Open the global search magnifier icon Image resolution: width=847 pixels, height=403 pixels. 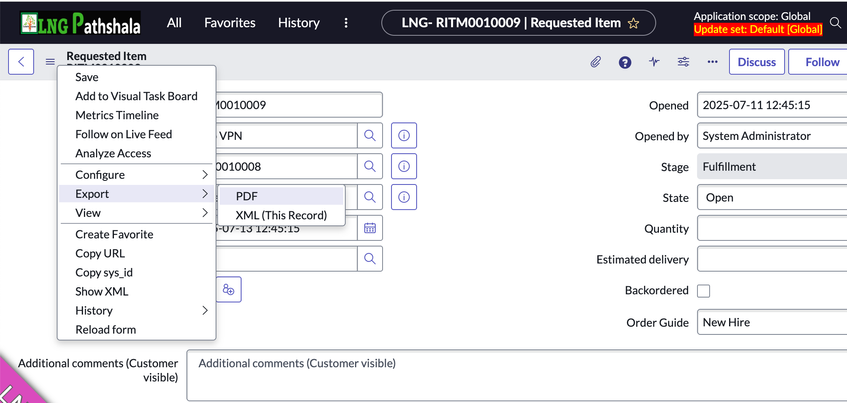pos(836,23)
